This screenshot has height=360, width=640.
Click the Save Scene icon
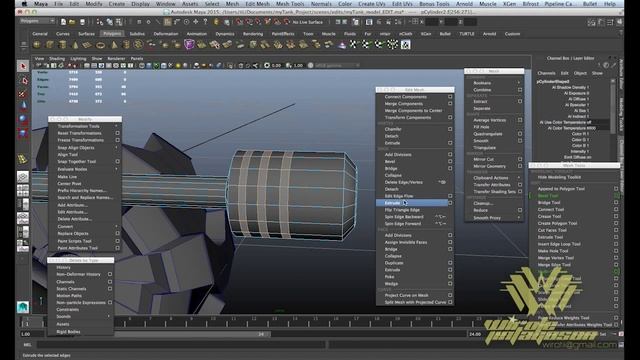click(x=82, y=22)
